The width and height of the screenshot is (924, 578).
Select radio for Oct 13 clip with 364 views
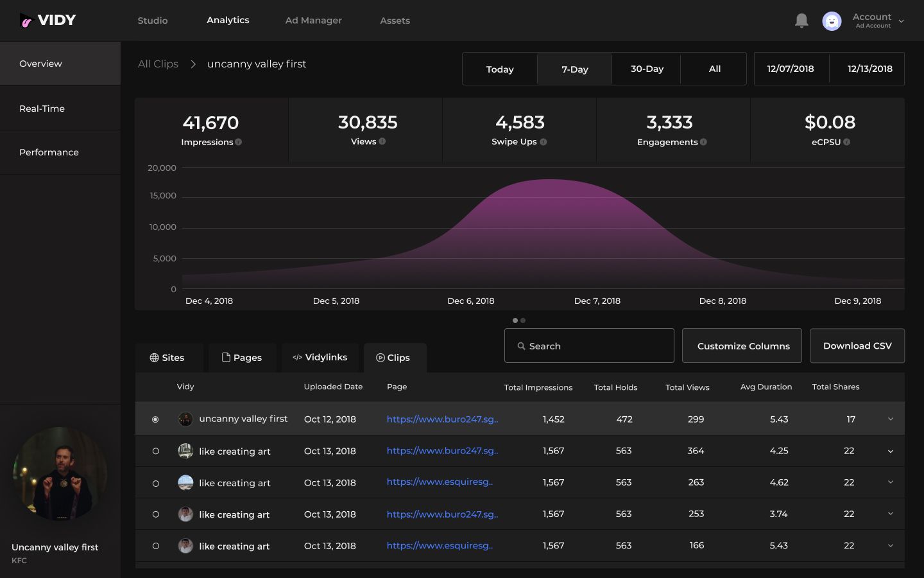[x=155, y=451]
